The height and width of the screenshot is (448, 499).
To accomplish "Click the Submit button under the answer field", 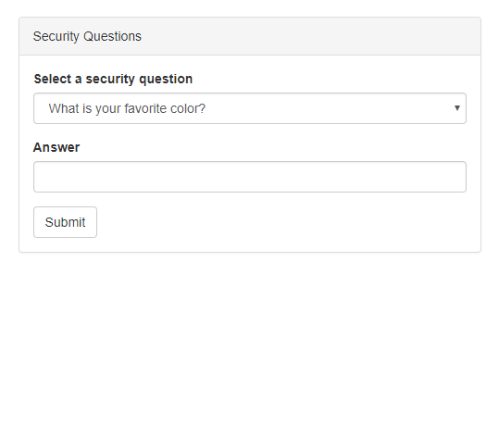I will (x=65, y=222).
